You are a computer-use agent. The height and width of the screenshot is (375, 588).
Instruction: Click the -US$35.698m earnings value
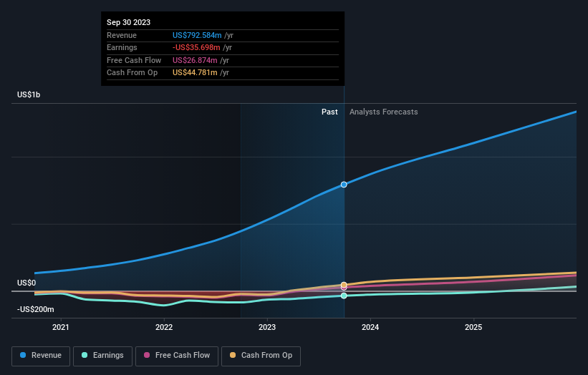[x=196, y=47]
